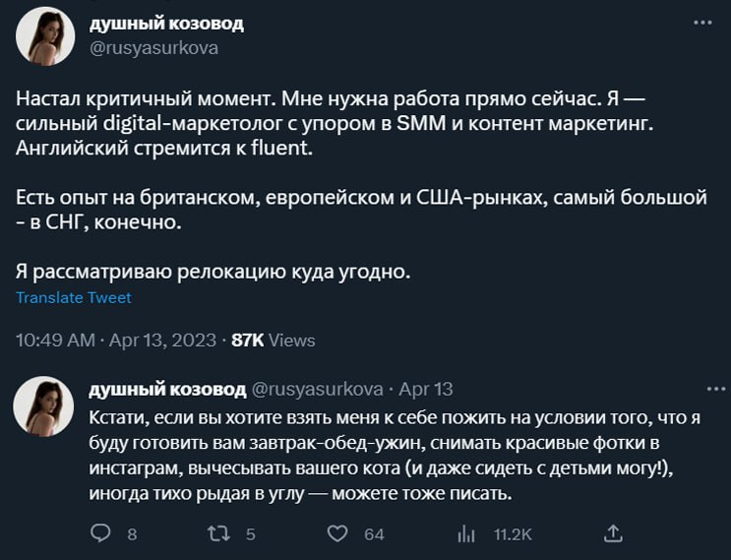
Task: Retweet the reply using the retweet icon
Action: coord(221,532)
